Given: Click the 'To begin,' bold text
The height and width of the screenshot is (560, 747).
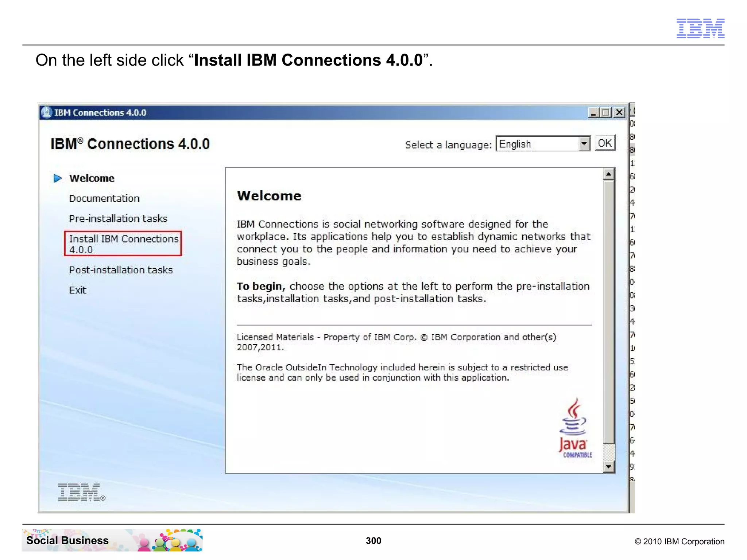Looking at the screenshot, I should pos(261,287).
